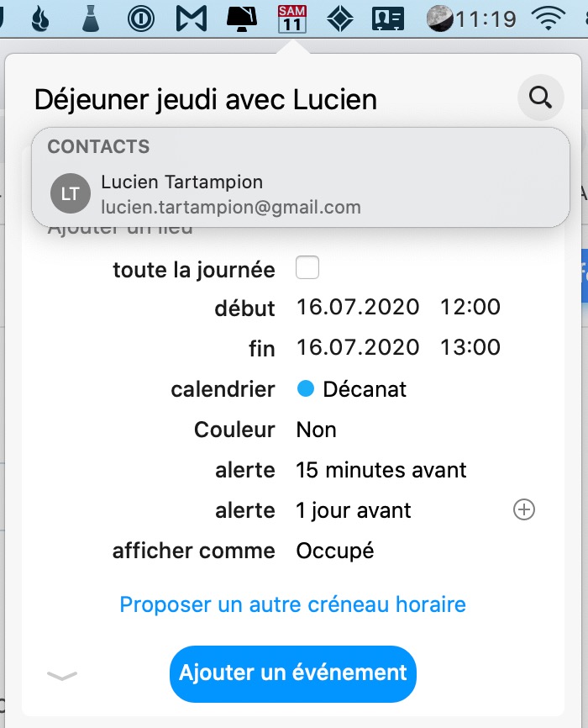Image resolution: width=588 pixels, height=728 pixels.
Task: Change the '15 minutes avant' alert option
Action: coord(381,470)
